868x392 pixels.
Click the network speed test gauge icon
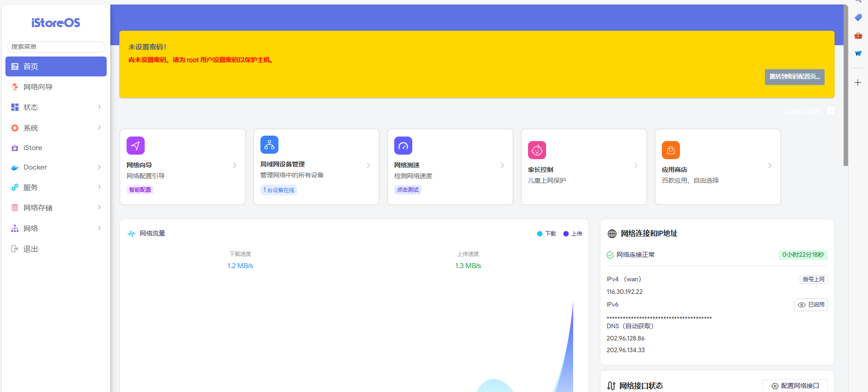(x=403, y=146)
